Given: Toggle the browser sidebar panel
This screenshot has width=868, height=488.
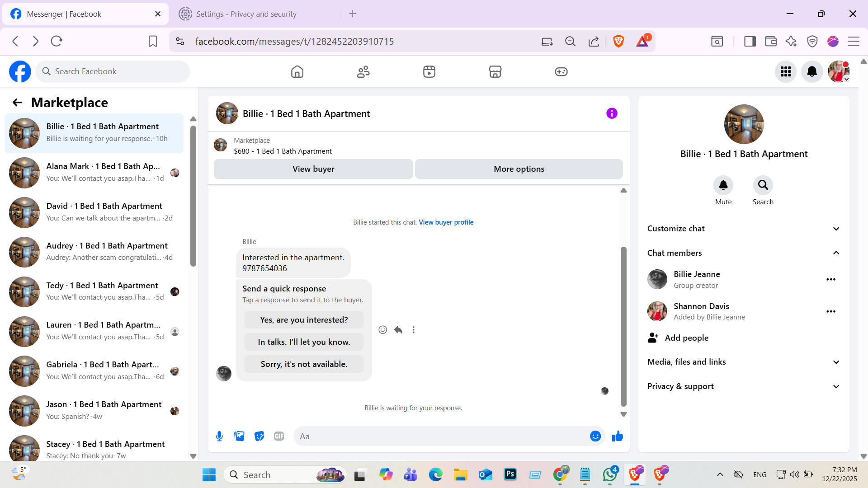Looking at the screenshot, I should pyautogui.click(x=750, y=41).
